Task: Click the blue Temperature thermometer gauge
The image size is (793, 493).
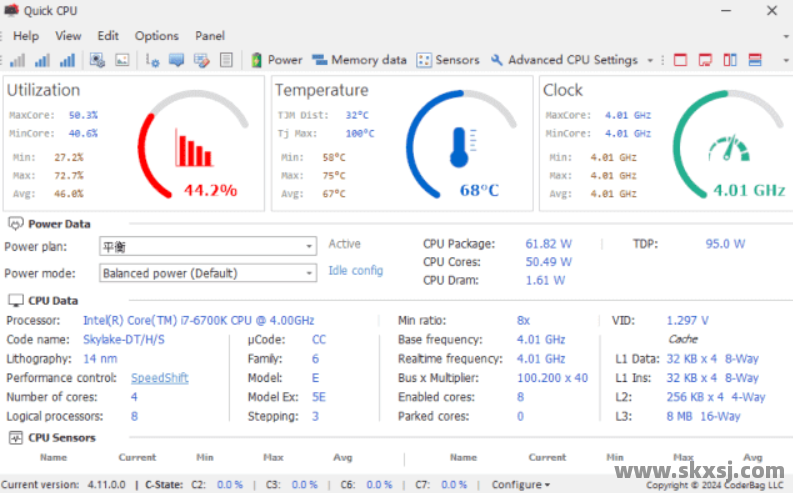Action: click(x=458, y=145)
